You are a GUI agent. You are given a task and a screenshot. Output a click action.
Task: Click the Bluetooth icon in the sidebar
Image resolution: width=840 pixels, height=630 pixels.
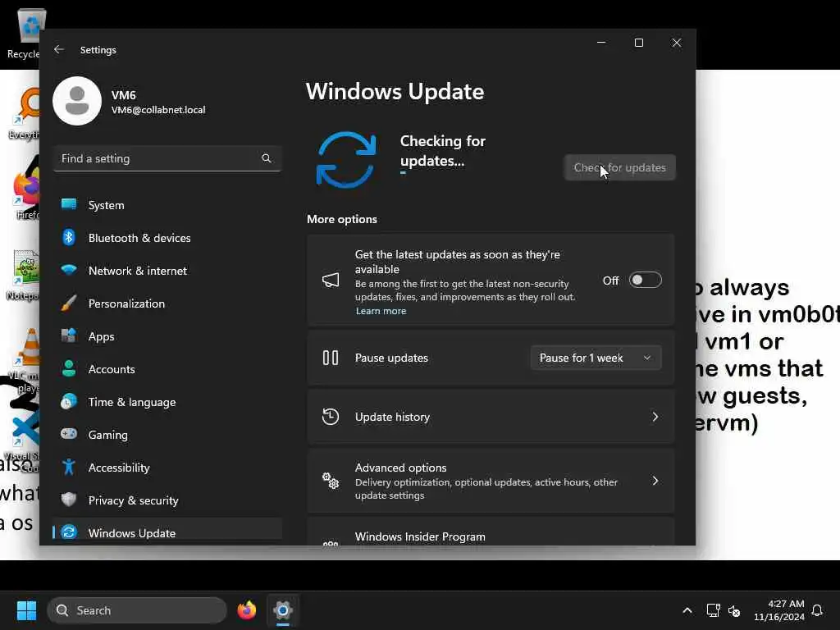(69, 237)
